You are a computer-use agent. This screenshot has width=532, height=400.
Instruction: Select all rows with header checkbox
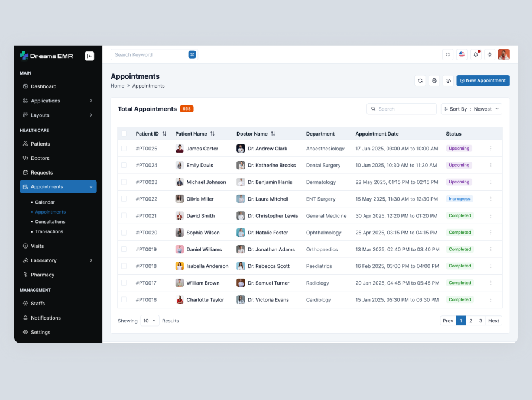124,134
